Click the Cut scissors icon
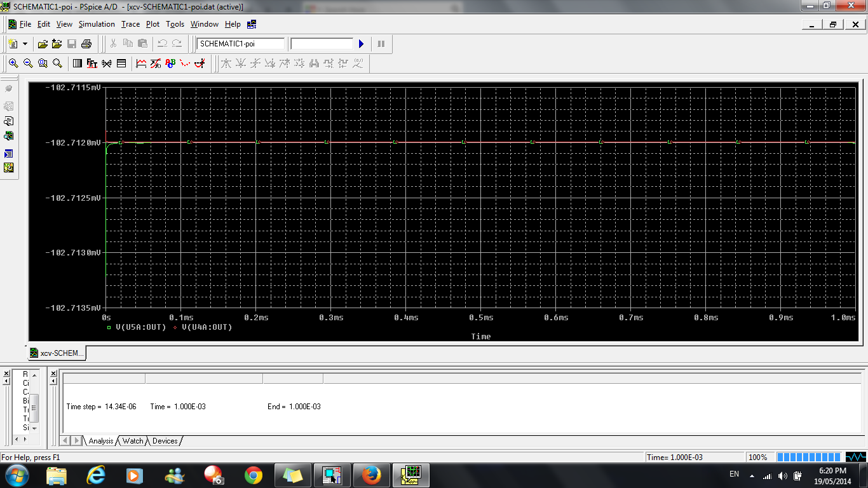Viewport: 868px width, 488px height. tap(113, 44)
